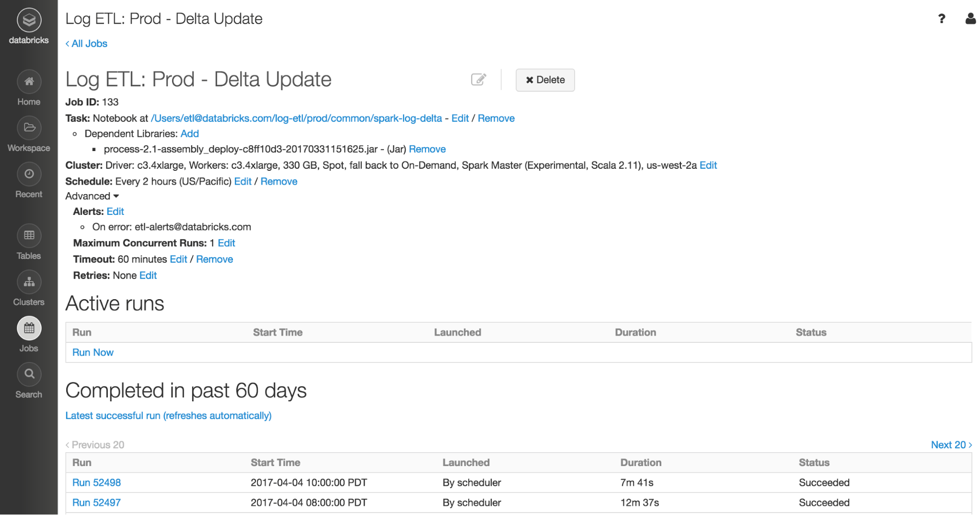Show Recent items clock icon
This screenshot has width=980, height=515.
pos(29,174)
